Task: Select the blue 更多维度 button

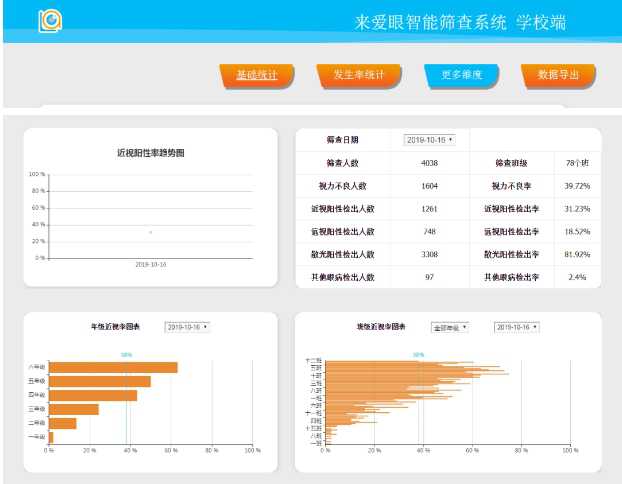Action: (461, 75)
